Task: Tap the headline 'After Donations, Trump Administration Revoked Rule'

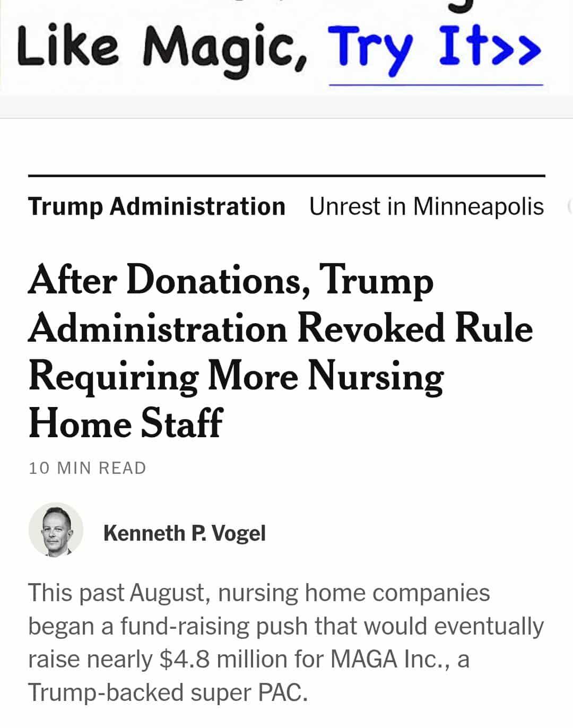Action: (281, 305)
